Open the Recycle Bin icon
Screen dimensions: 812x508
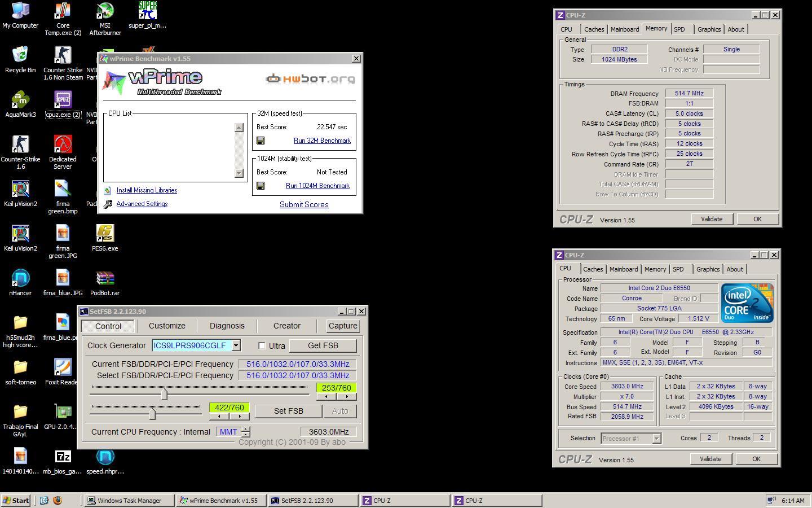(x=20, y=60)
